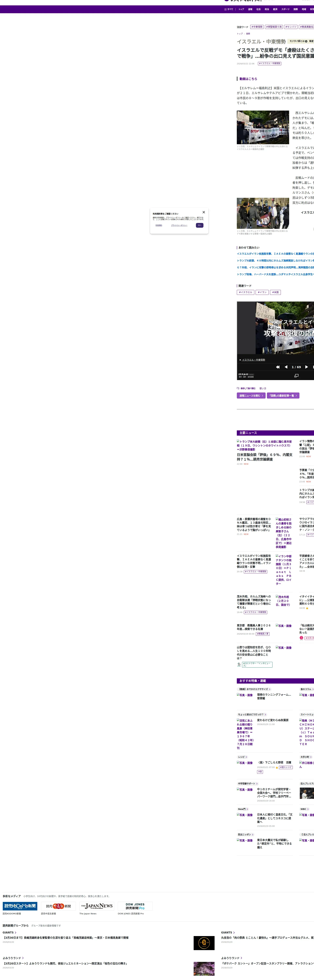Go to previous slide in the player
Viewport: 314px width, 980px height.
[286, 367]
